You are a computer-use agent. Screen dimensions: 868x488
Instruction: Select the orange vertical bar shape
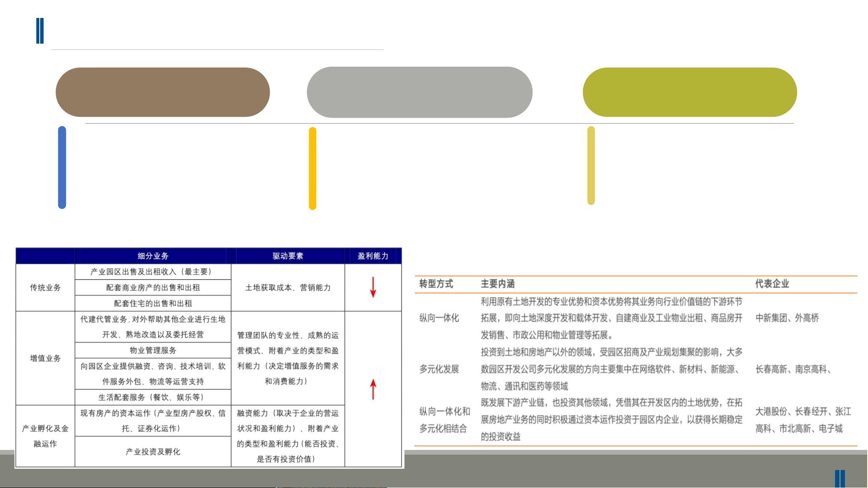pyautogui.click(x=312, y=168)
